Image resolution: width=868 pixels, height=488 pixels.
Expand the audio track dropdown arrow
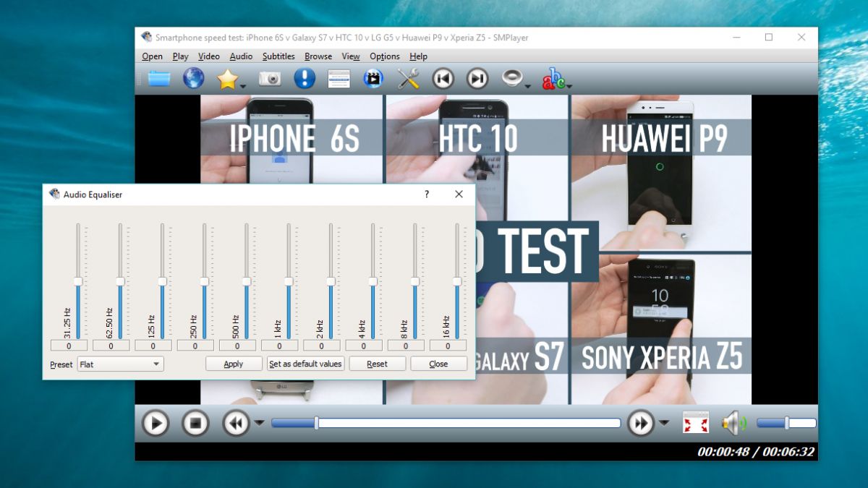coord(528,85)
